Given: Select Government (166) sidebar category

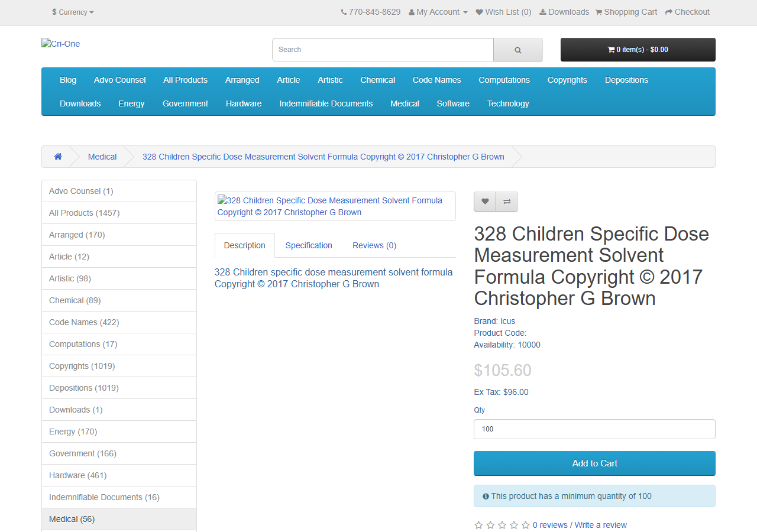Looking at the screenshot, I should tap(119, 453).
